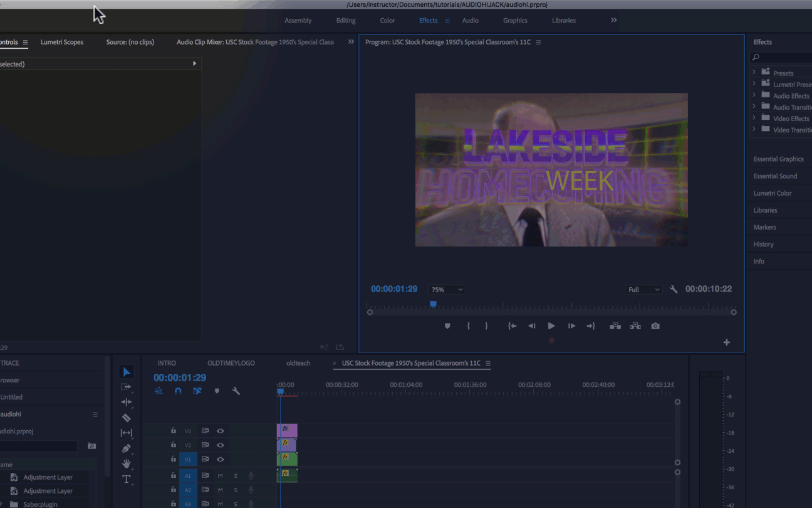812x508 pixels.
Task: Toggle timeline snapping magnet
Action: (x=178, y=391)
